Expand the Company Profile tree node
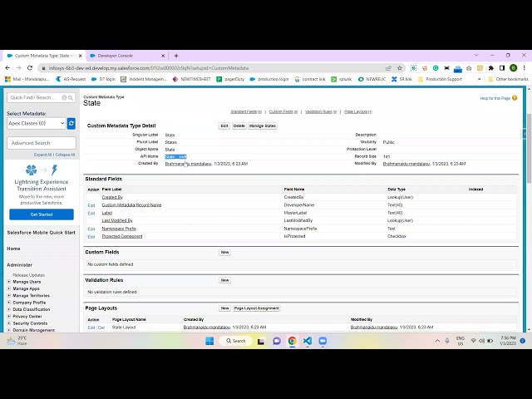Image resolution: width=532 pixels, height=399 pixels. coord(9,303)
